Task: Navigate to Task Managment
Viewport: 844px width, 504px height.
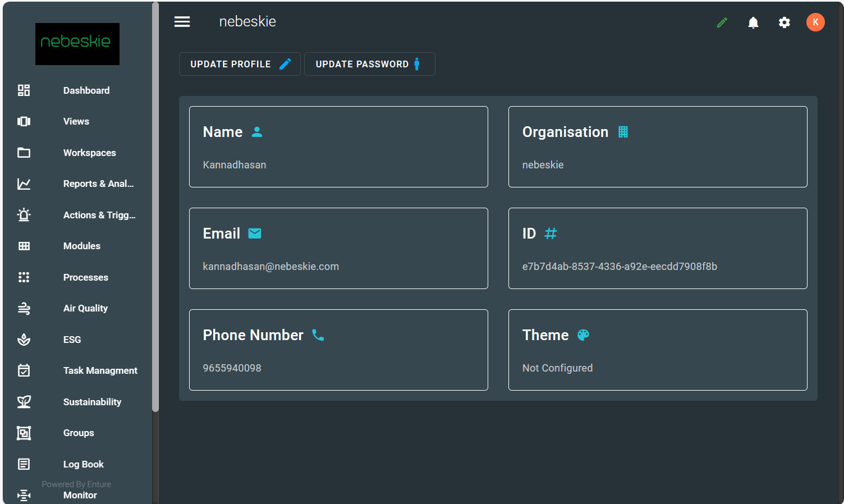Action: [100, 370]
